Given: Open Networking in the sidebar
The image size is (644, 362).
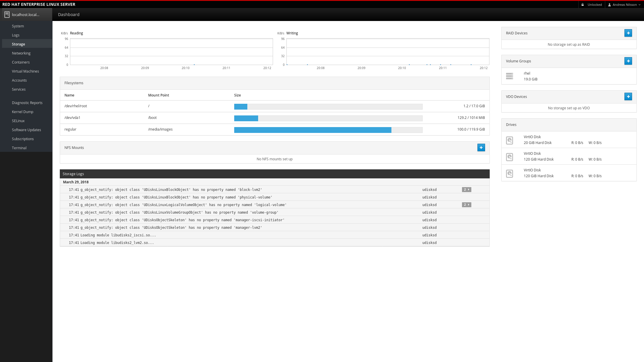Looking at the screenshot, I should point(21,53).
